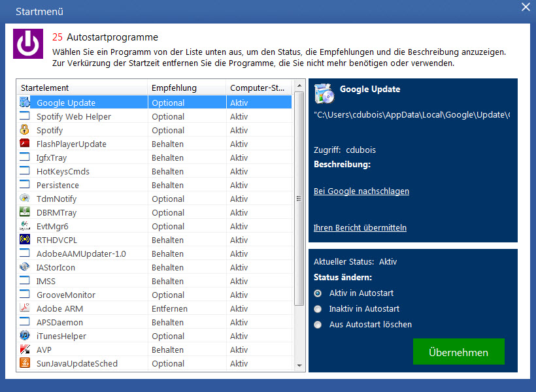Click the list scrollbar down arrow

point(299,365)
